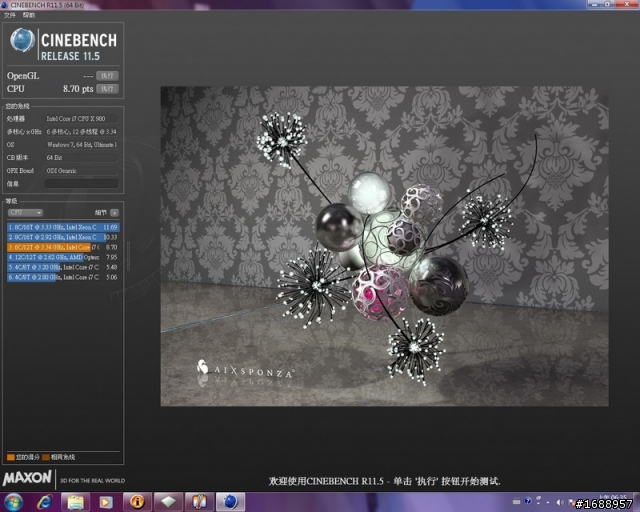
Task: Click the cores field 6 cores 12 threads
Action: click(82, 131)
